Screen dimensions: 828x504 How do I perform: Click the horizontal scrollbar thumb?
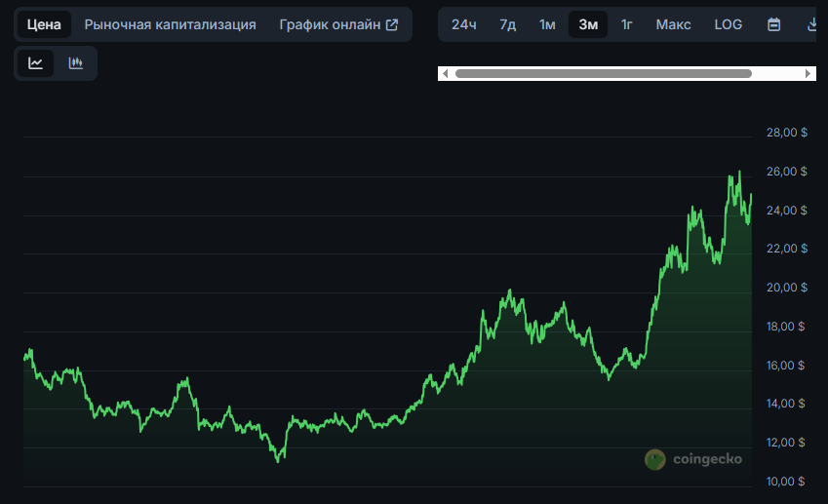(x=603, y=73)
